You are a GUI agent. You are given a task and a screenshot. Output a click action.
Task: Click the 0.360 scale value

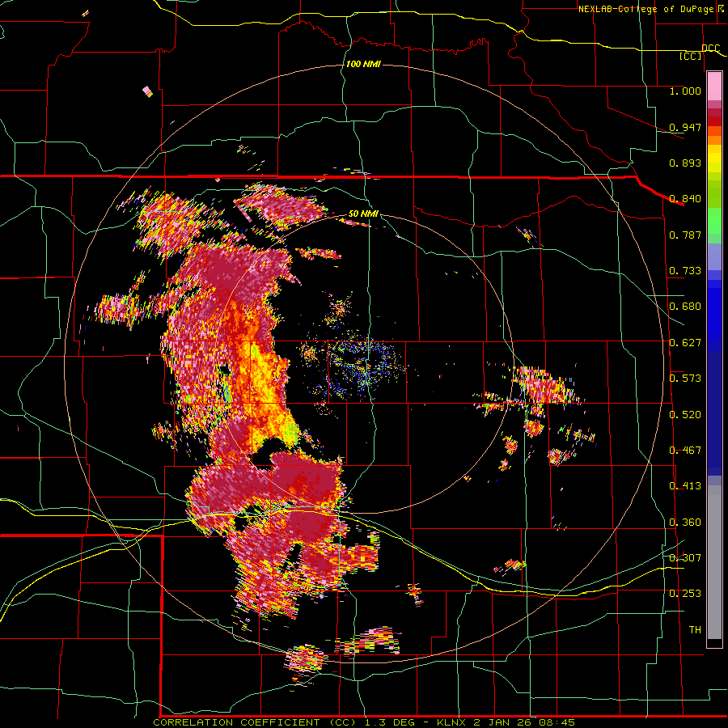(685, 523)
